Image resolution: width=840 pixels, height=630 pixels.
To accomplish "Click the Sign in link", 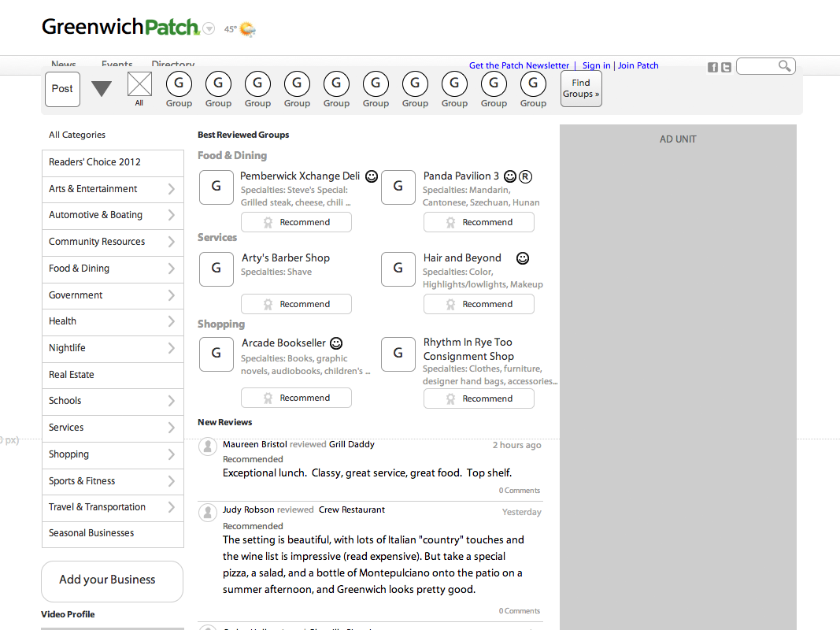I will [x=596, y=65].
